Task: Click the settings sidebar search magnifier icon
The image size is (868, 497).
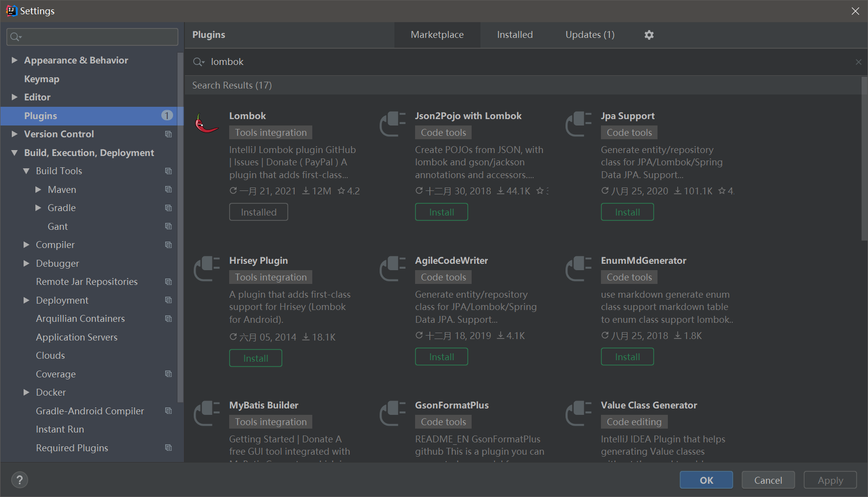Action: click(x=16, y=37)
